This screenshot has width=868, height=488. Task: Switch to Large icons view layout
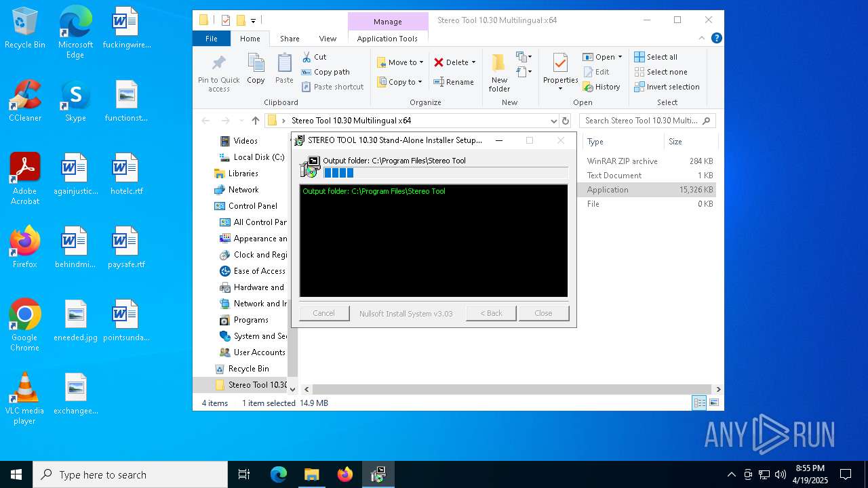pos(713,403)
